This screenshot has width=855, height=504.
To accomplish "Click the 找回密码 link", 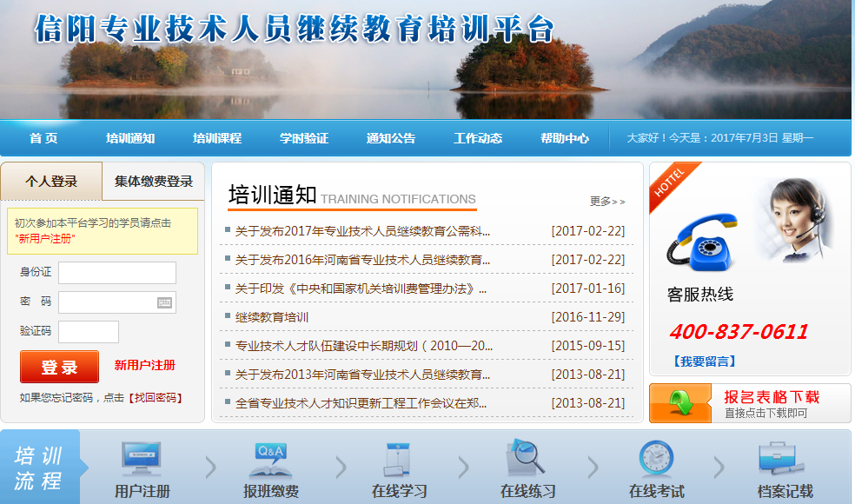I will [x=156, y=398].
